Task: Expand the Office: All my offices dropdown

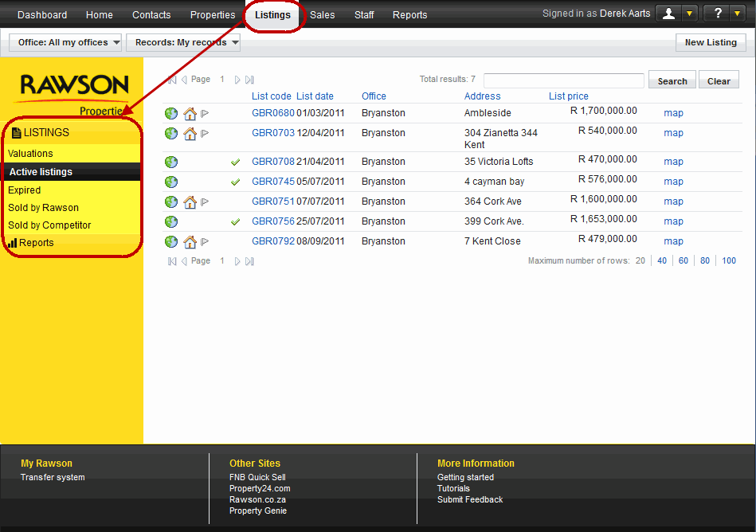Action: click(x=65, y=43)
